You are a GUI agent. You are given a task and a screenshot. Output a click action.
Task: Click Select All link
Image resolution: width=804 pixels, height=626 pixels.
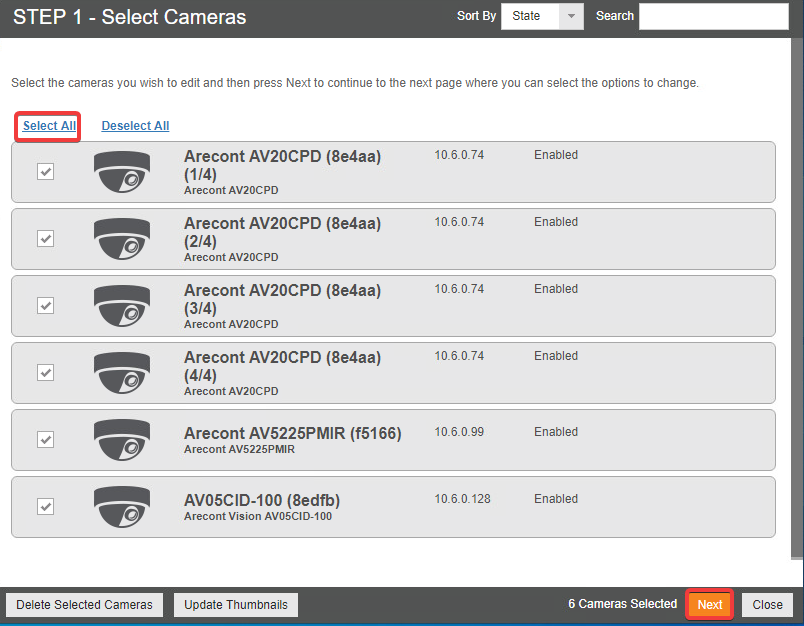pos(49,126)
